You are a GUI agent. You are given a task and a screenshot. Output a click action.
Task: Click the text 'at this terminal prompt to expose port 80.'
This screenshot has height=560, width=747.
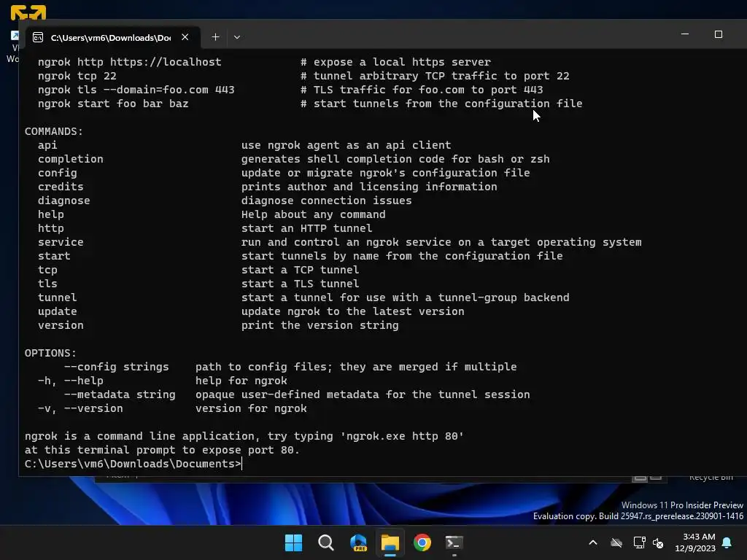click(162, 450)
